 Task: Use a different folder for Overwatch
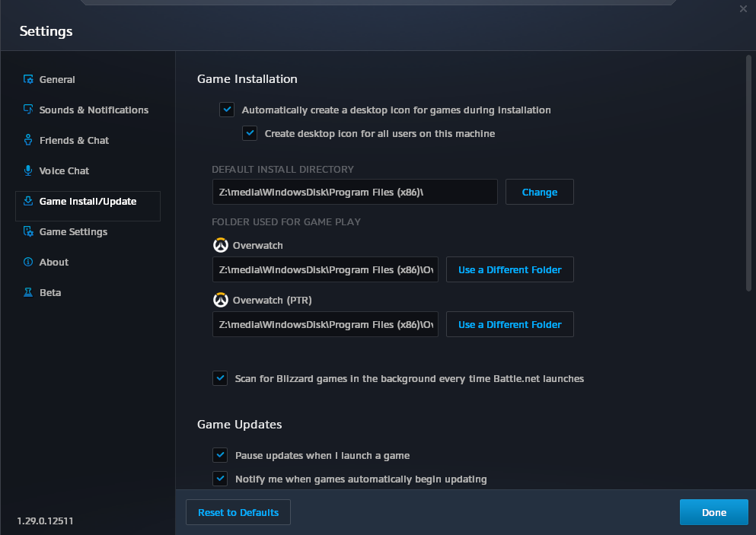(x=509, y=269)
